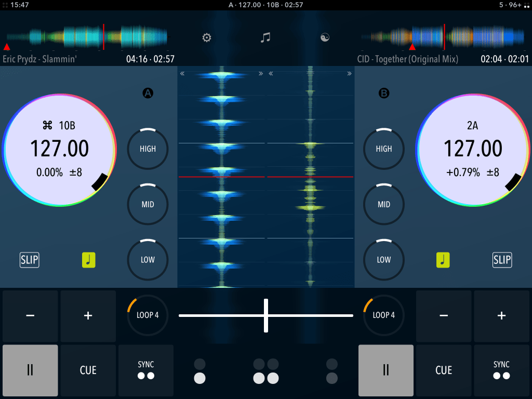Activate Automix via the yin-yang icon
Screen dimensions: 532x399
coord(325,37)
